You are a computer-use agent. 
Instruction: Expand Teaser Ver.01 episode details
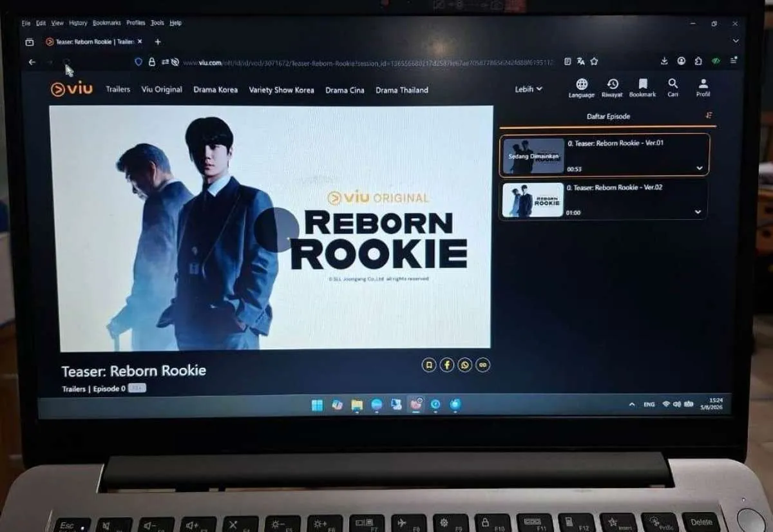[x=700, y=168]
